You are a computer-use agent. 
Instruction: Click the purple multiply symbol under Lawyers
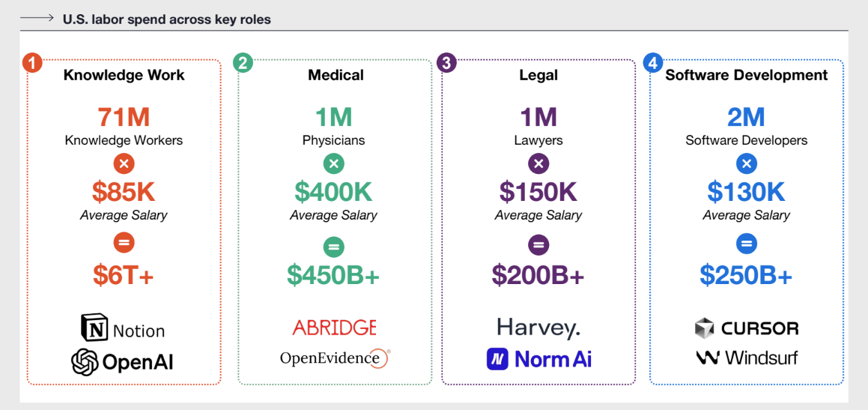[x=537, y=163]
